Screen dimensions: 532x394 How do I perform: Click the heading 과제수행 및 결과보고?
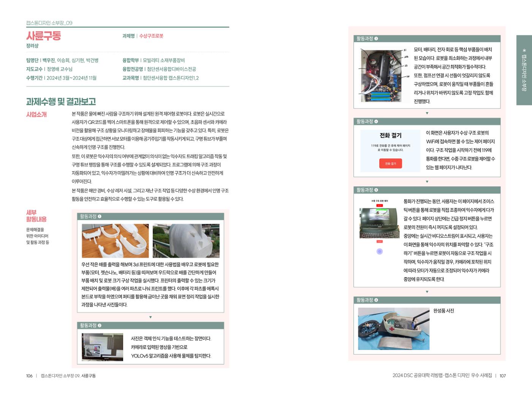point(61,102)
